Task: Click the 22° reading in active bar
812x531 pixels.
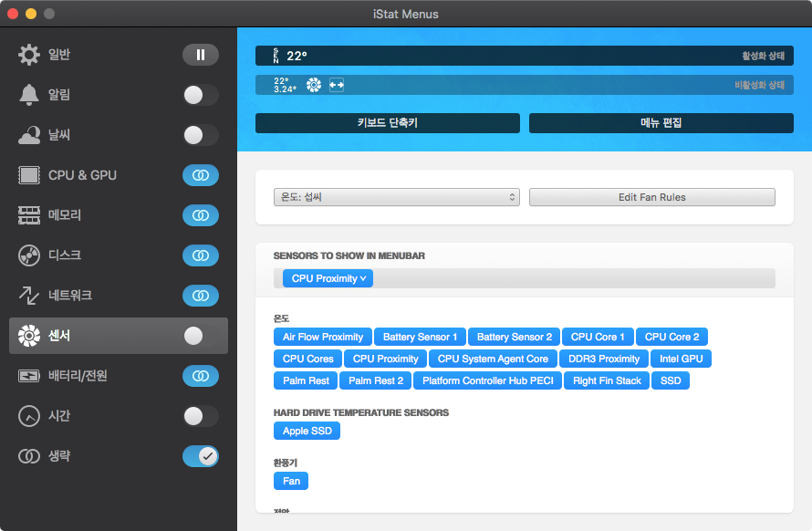Action: [x=297, y=56]
